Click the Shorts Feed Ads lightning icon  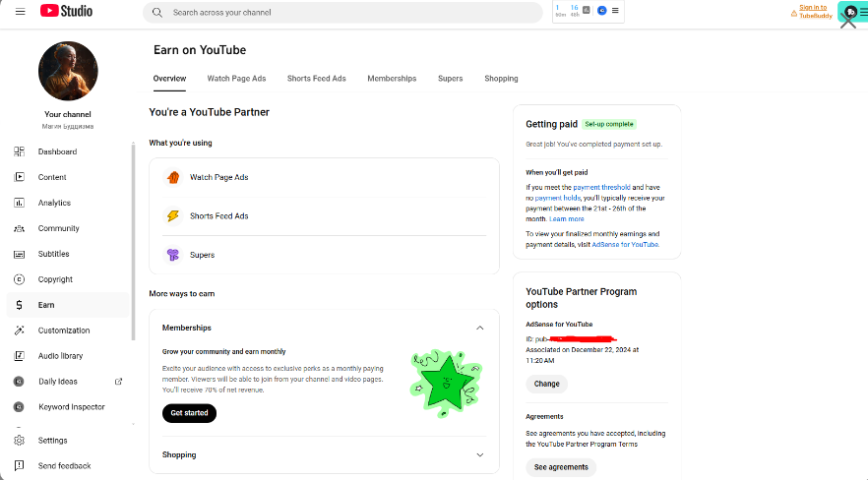[173, 216]
